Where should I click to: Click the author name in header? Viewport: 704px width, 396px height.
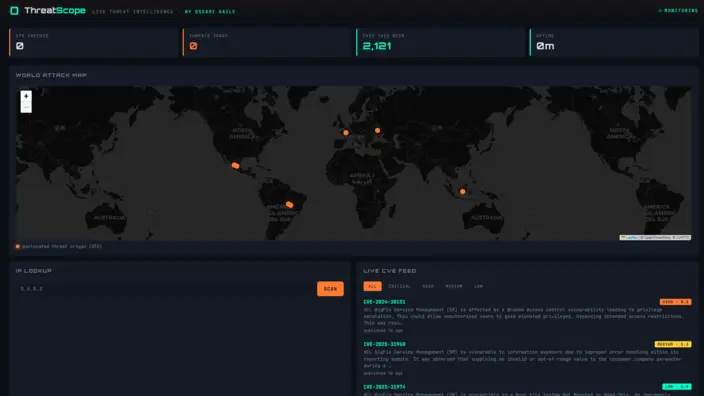[210, 12]
